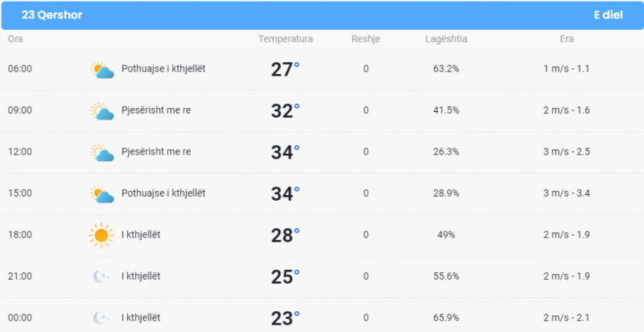The width and height of the screenshot is (644, 332).
Task: Select the 32° temperature at 09:00
Action: (285, 111)
